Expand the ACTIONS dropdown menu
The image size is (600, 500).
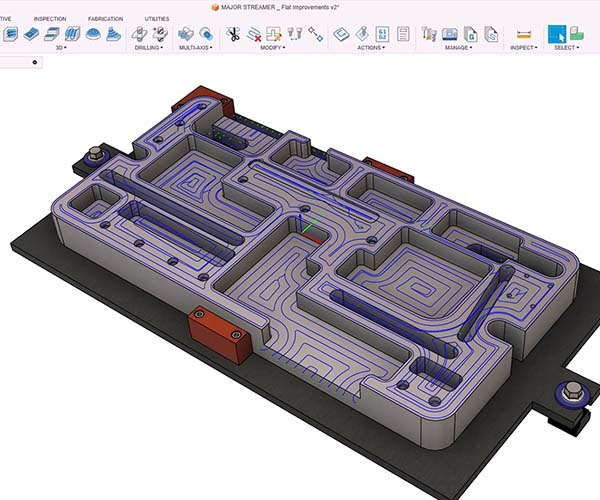pyautogui.click(x=371, y=47)
